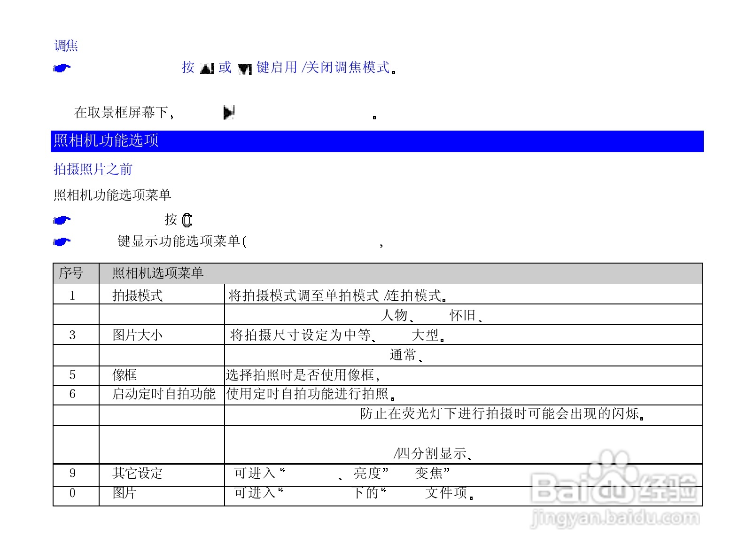Click the text '/四分割显示'
Image resolution: width=746 pixels, height=560 pixels.
(x=430, y=453)
